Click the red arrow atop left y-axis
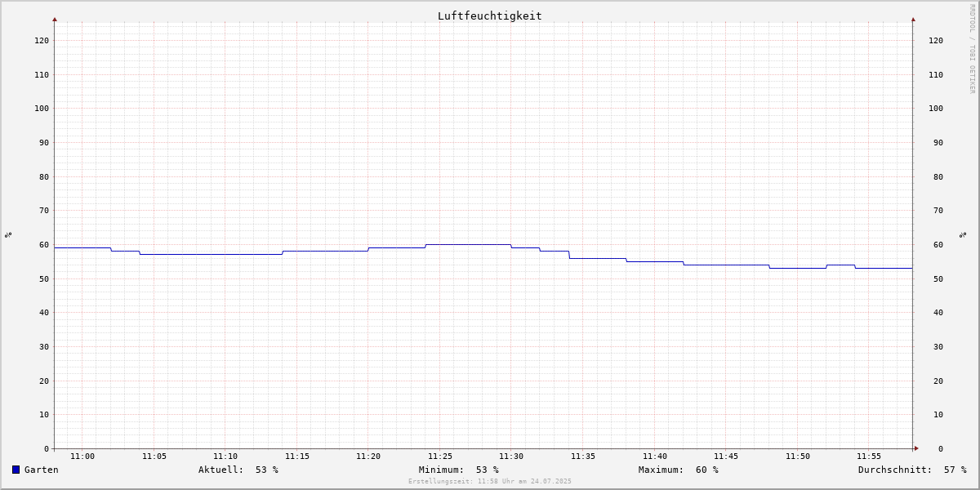The width and height of the screenshot is (980, 490). [x=55, y=19]
